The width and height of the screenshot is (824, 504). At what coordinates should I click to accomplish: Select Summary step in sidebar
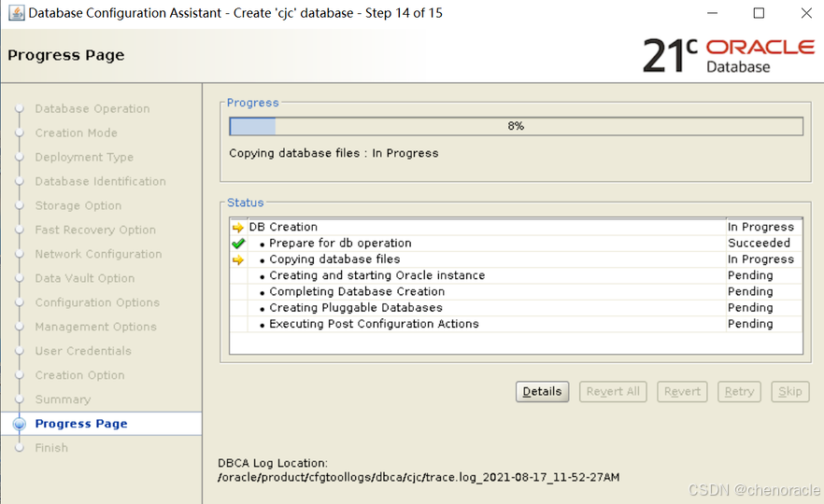pos(63,399)
